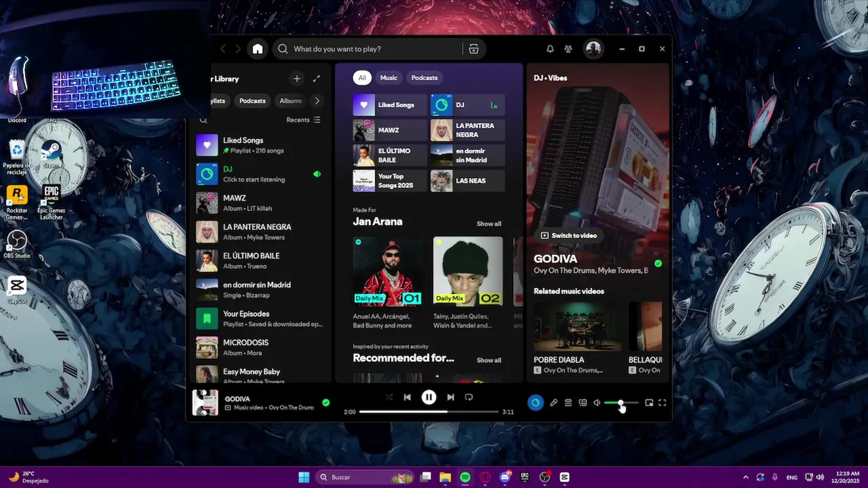The width and height of the screenshot is (868, 488).
Task: Open CapCut taskbar icon
Action: tap(564, 477)
